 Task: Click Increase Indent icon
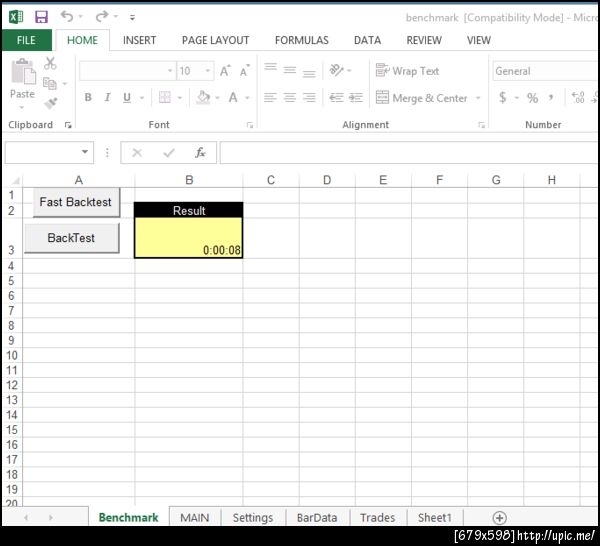356,98
